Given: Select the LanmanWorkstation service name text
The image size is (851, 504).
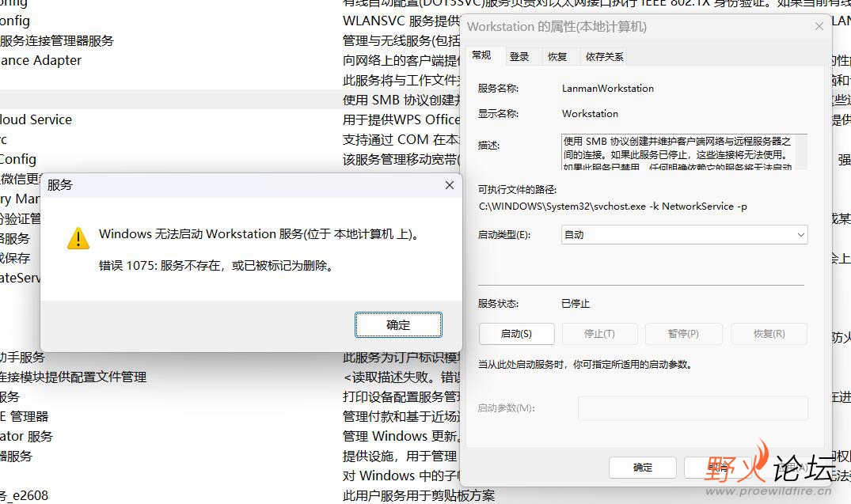Looking at the screenshot, I should [608, 88].
